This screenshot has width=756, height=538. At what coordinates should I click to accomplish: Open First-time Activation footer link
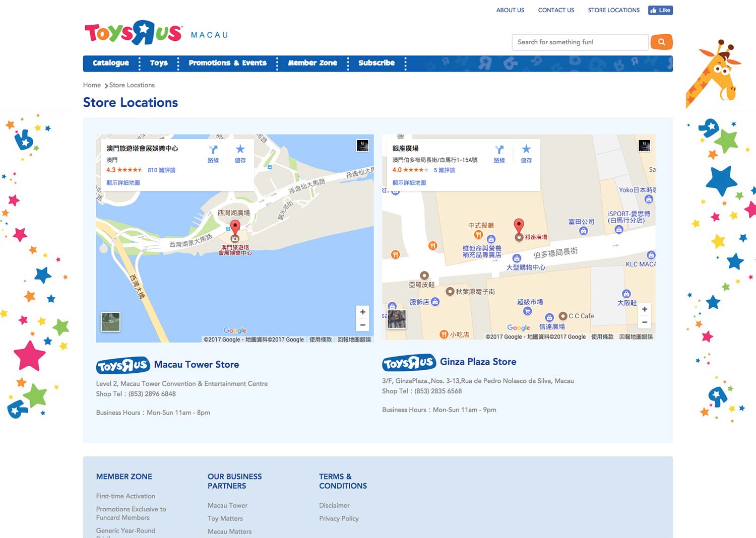click(125, 496)
